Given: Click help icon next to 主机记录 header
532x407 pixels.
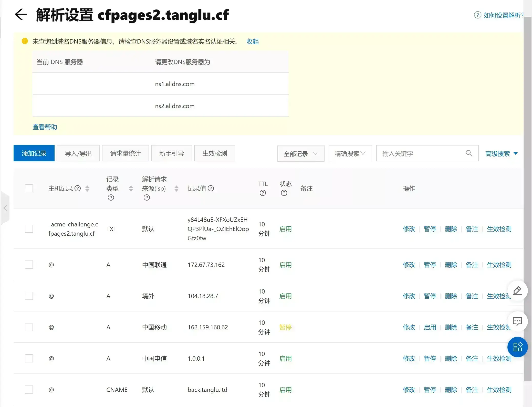Looking at the screenshot, I should point(78,188).
